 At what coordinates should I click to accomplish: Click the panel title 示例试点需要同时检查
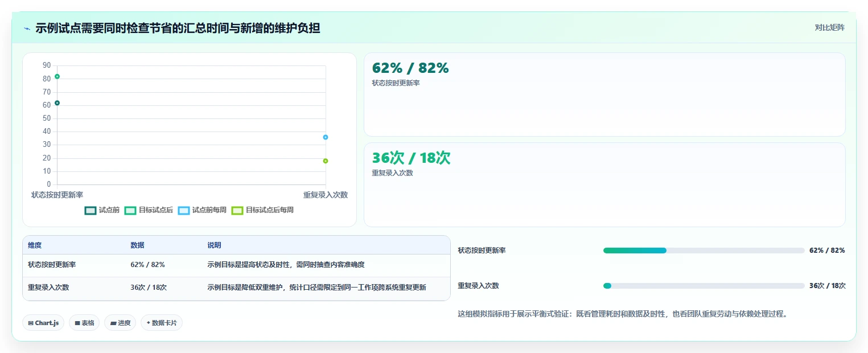[x=178, y=28]
